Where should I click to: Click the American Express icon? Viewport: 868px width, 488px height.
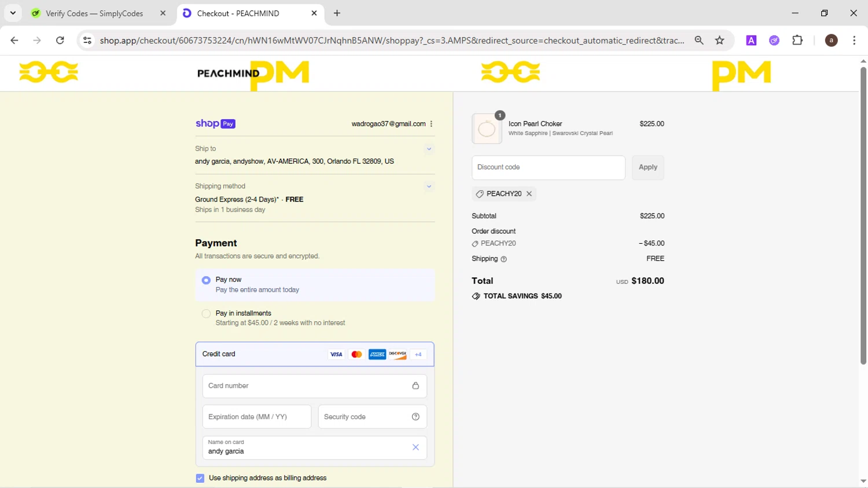[377, 354]
